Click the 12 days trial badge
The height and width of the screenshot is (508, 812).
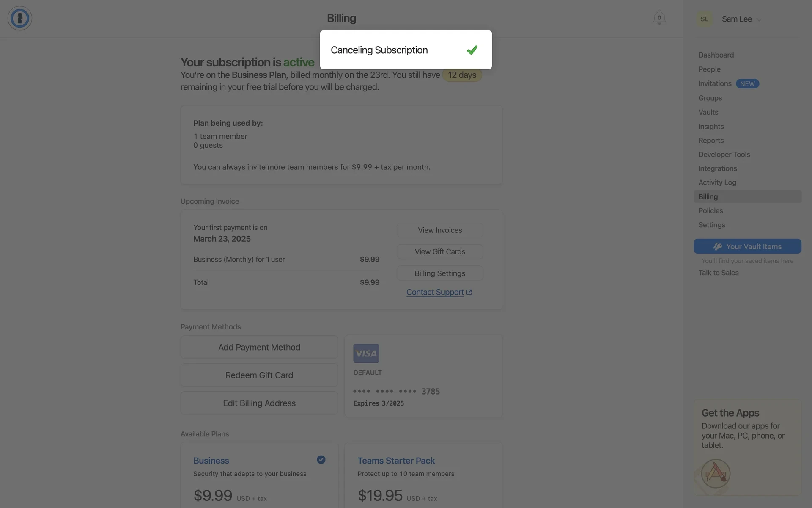(x=462, y=75)
